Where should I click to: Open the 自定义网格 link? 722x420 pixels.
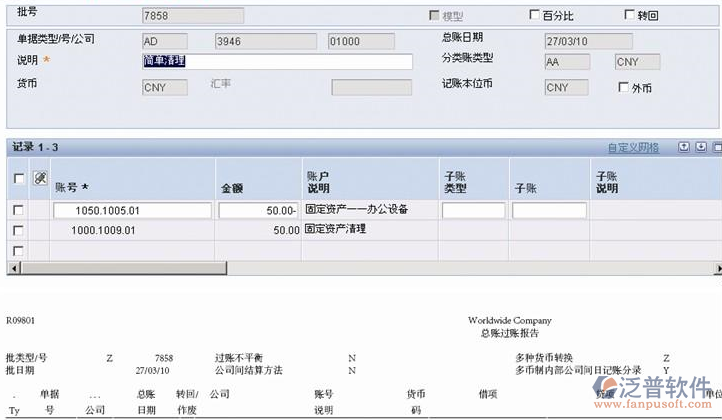[633, 147]
